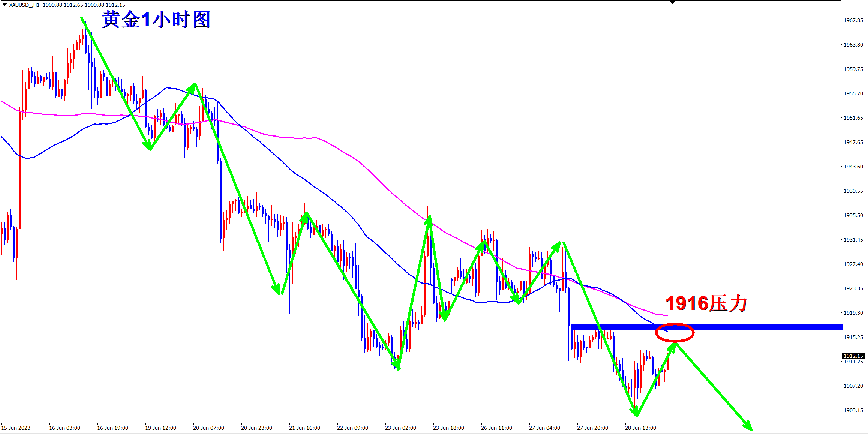Viewport: 868px width, 434px height.
Task: Click the dropdown triangle beside XAUUSD_H1
Action: tap(4, 5)
